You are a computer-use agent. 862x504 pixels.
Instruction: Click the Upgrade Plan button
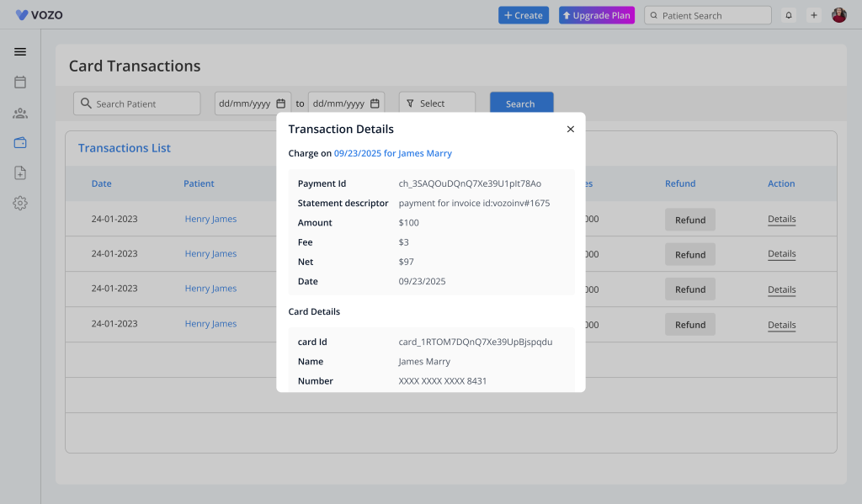pyautogui.click(x=596, y=15)
